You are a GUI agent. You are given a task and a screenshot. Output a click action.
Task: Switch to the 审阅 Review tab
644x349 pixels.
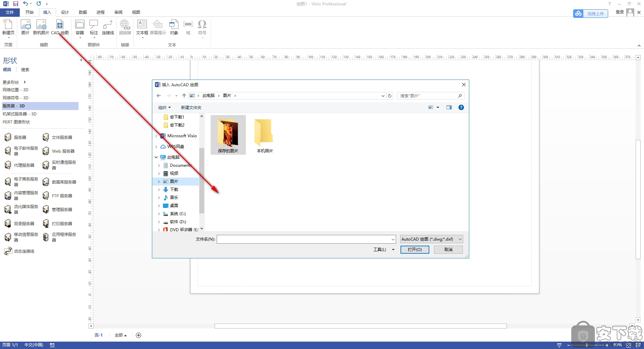click(x=118, y=12)
